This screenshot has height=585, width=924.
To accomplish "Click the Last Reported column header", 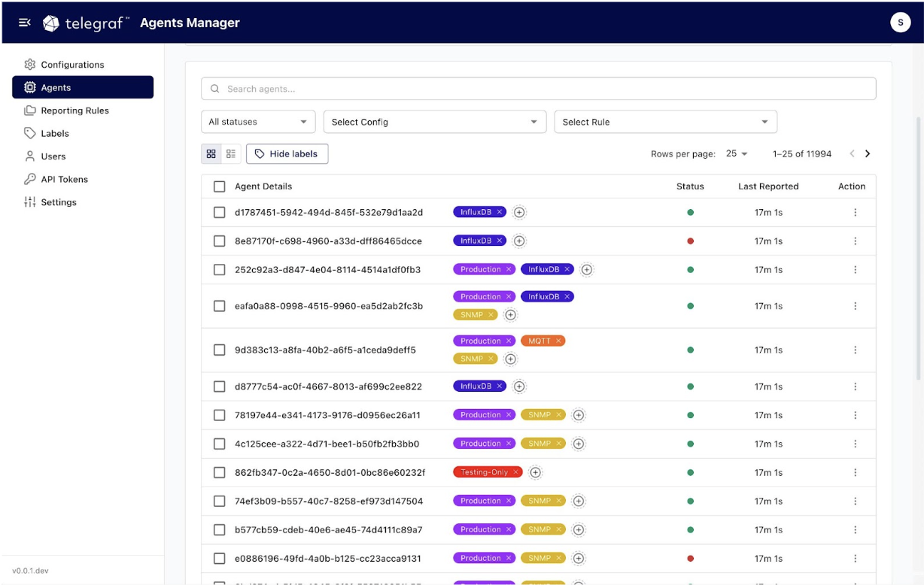I will (768, 186).
